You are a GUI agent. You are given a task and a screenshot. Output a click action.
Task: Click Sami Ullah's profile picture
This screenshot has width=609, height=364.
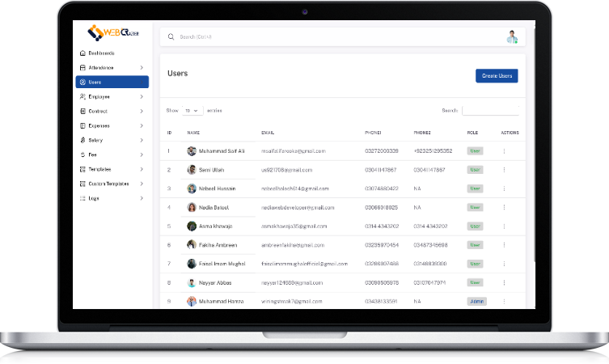point(192,170)
